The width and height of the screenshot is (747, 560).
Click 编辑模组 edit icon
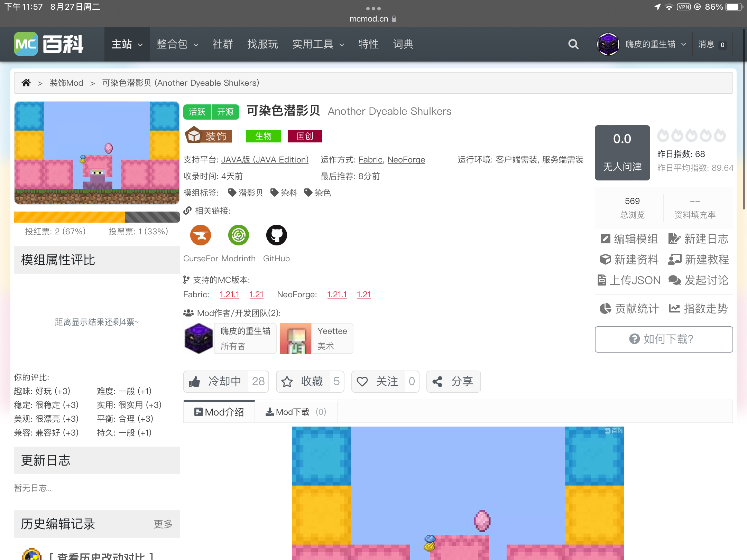tap(629, 239)
